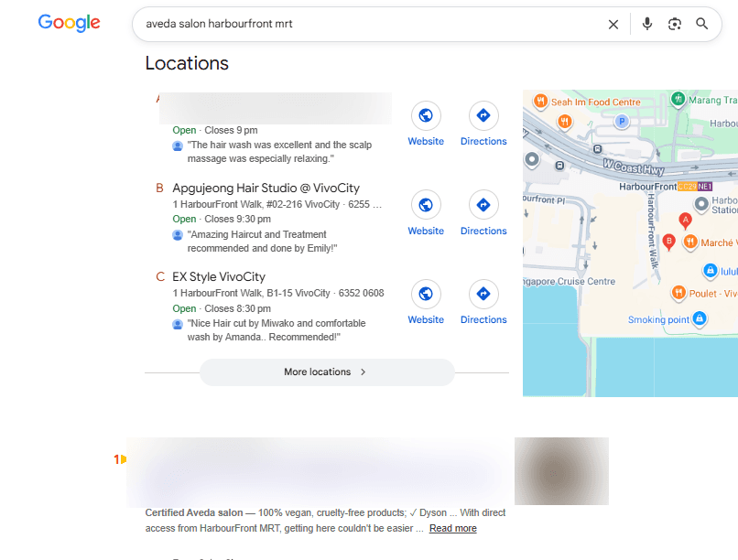This screenshot has height=560, width=738.
Task: Select Poulet restaurant marker on map
Action: click(x=678, y=293)
